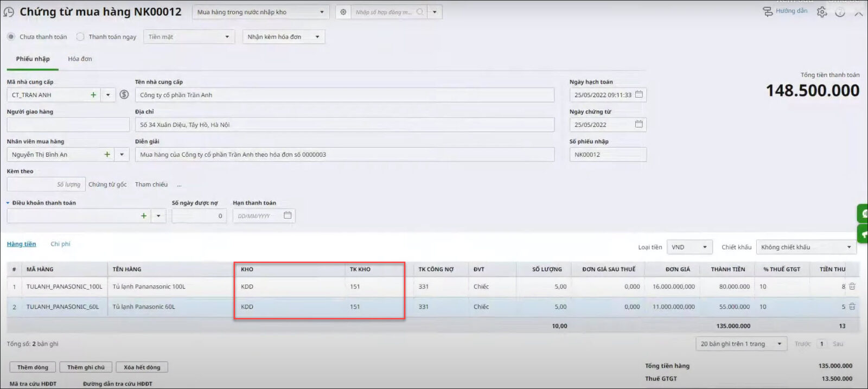Click the Thêm dòng button
This screenshot has height=389, width=868.
tap(33, 367)
